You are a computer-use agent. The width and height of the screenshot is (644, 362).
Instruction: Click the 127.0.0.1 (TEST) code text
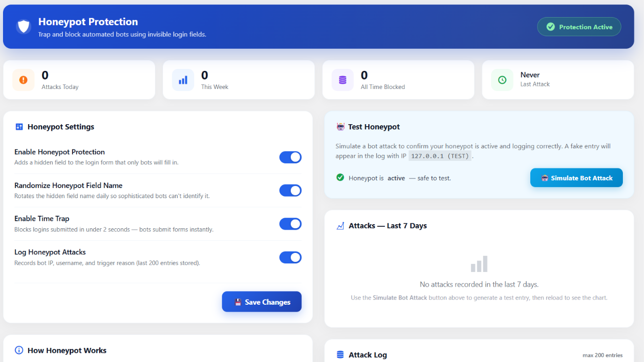tap(440, 156)
